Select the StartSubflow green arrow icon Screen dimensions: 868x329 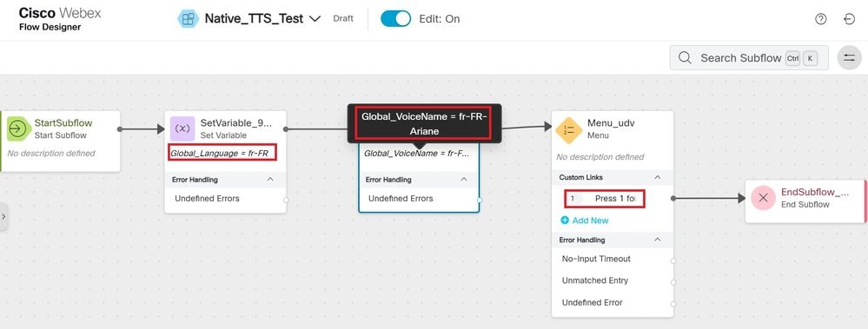tap(18, 128)
